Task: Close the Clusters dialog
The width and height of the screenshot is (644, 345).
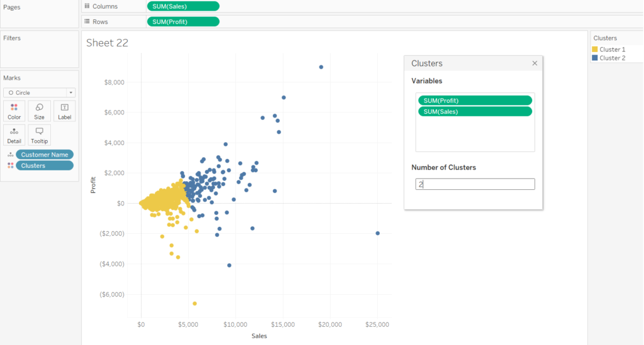Action: (x=535, y=63)
